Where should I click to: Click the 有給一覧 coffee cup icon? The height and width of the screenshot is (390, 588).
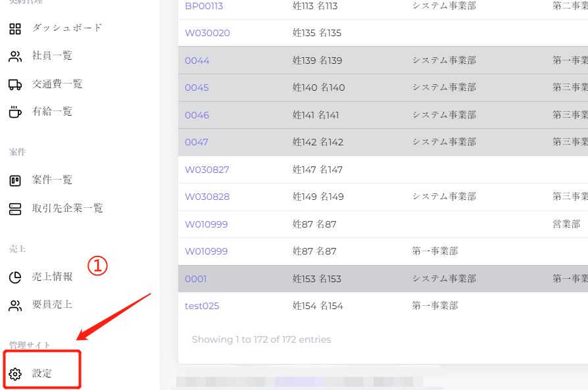[x=15, y=112]
